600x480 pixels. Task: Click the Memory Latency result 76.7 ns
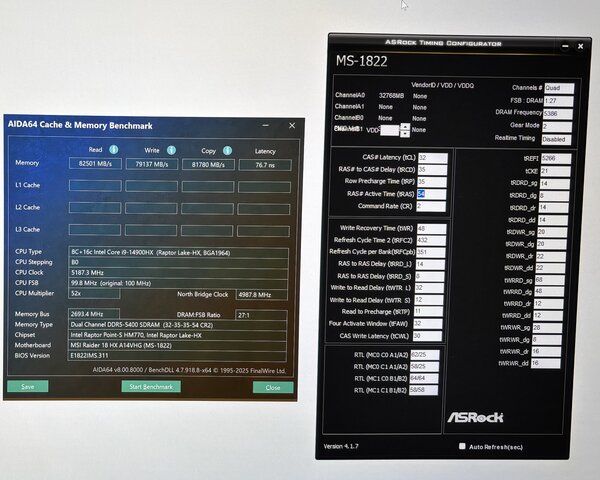265,165
